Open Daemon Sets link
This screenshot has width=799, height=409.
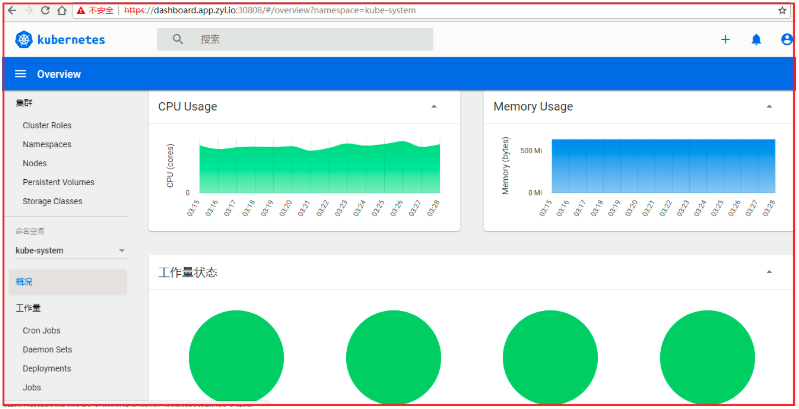[47, 350]
